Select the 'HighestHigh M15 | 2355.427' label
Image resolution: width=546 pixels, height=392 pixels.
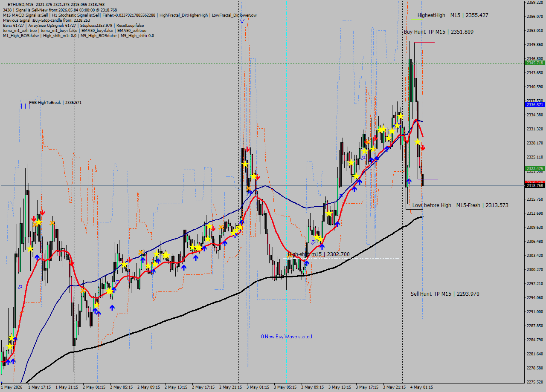click(x=453, y=15)
